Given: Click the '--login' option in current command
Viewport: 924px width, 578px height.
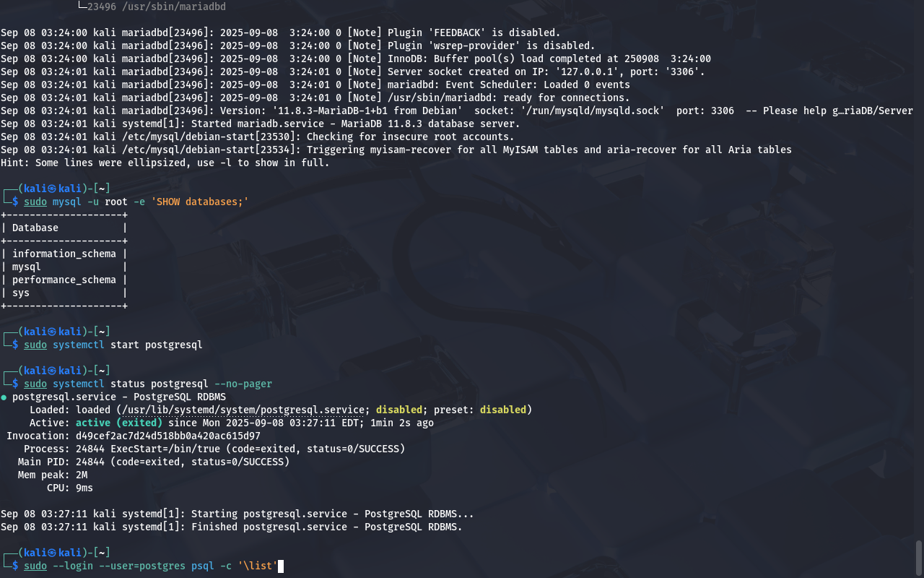Looking at the screenshot, I should coord(73,566).
